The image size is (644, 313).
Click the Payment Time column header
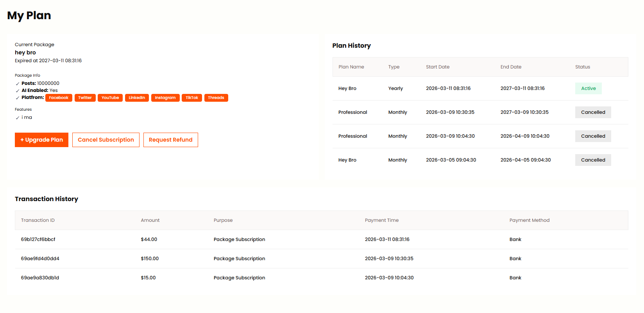coord(381,220)
